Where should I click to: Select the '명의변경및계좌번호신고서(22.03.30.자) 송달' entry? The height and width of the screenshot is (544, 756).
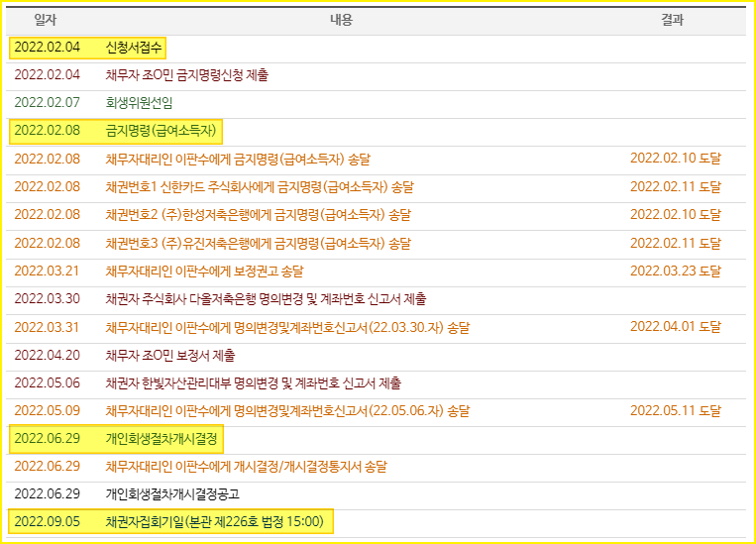[x=287, y=328]
